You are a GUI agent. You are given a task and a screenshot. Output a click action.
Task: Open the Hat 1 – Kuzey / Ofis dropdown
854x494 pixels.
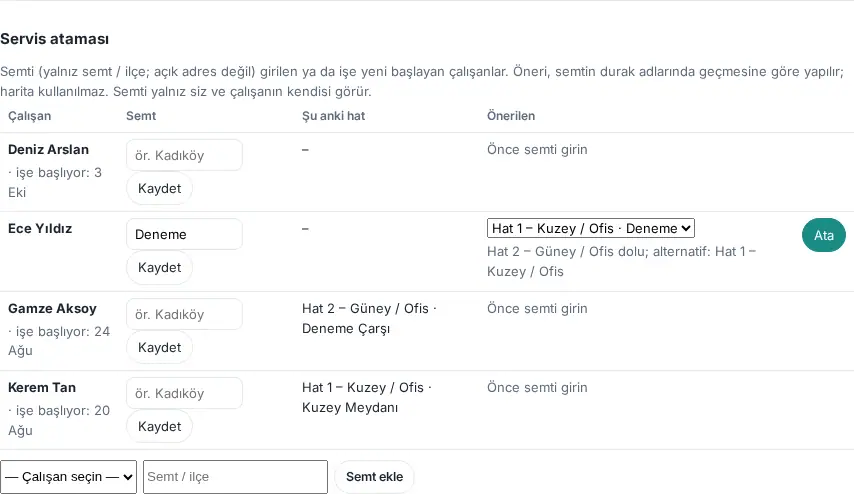tap(590, 228)
